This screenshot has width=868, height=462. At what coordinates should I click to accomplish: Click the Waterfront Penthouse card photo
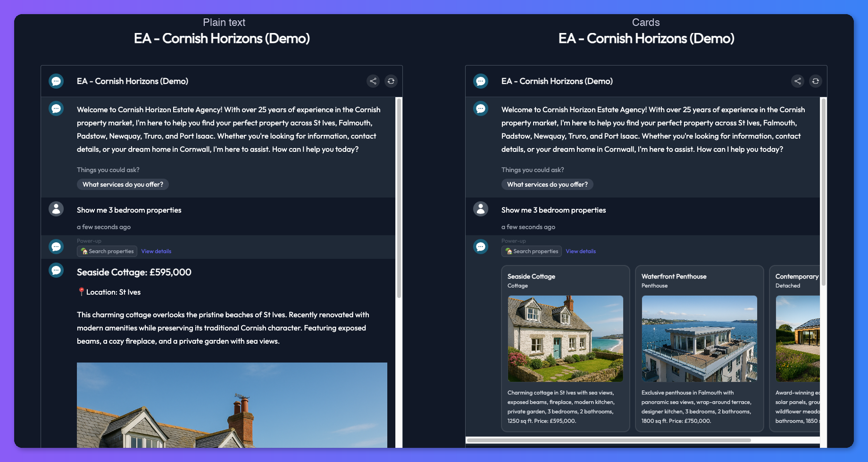[x=699, y=338]
